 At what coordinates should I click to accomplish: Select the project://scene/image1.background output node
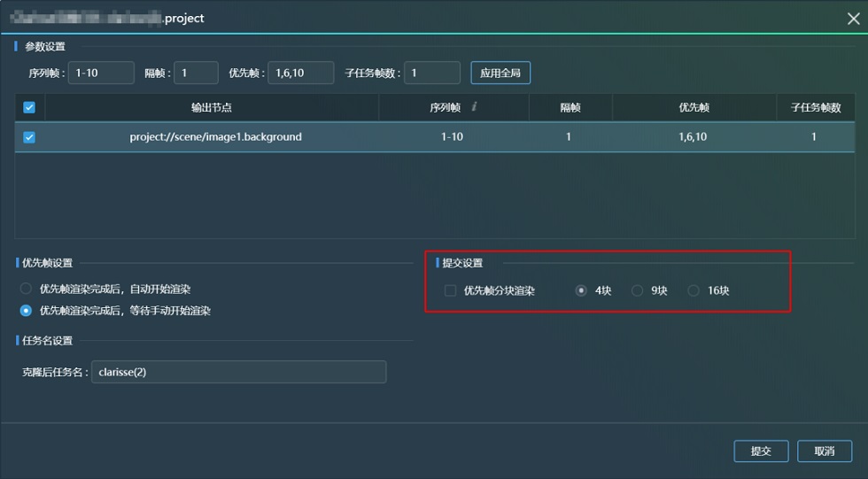click(215, 137)
